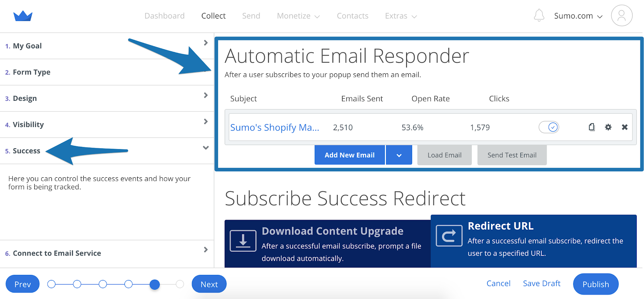644x299 pixels.
Task: Jump to second progress step dot
Action: [77, 284]
